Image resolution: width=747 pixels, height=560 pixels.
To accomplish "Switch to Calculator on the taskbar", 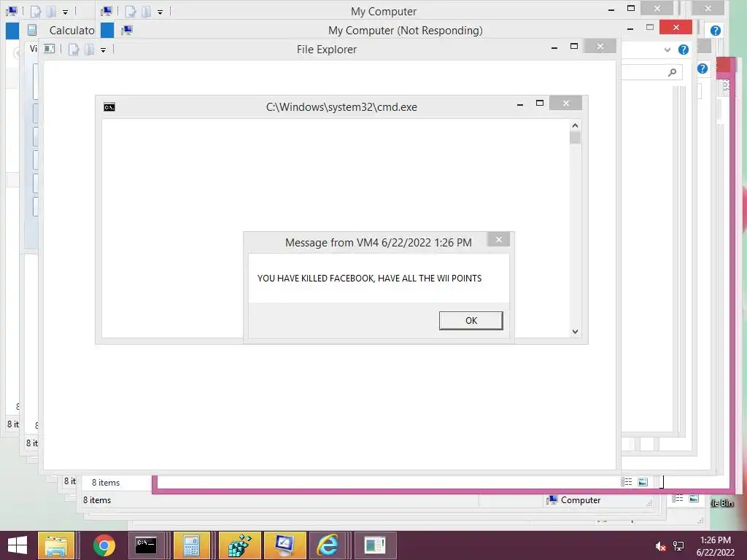I will click(x=192, y=545).
